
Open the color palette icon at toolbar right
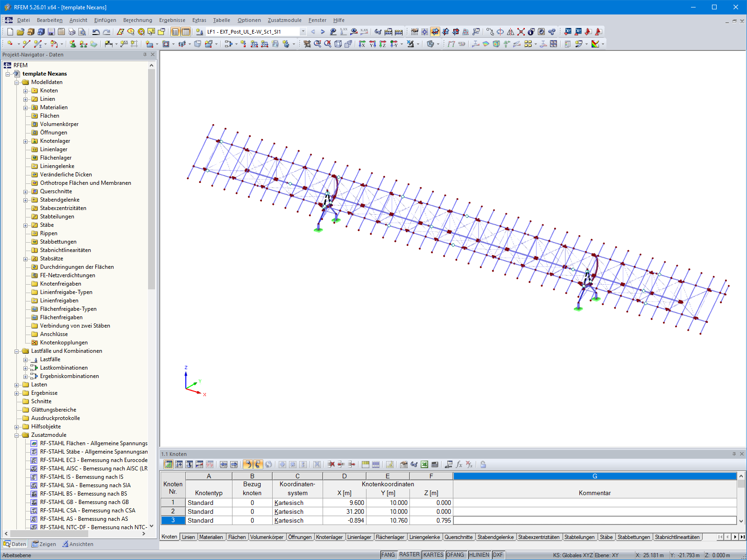596,44
